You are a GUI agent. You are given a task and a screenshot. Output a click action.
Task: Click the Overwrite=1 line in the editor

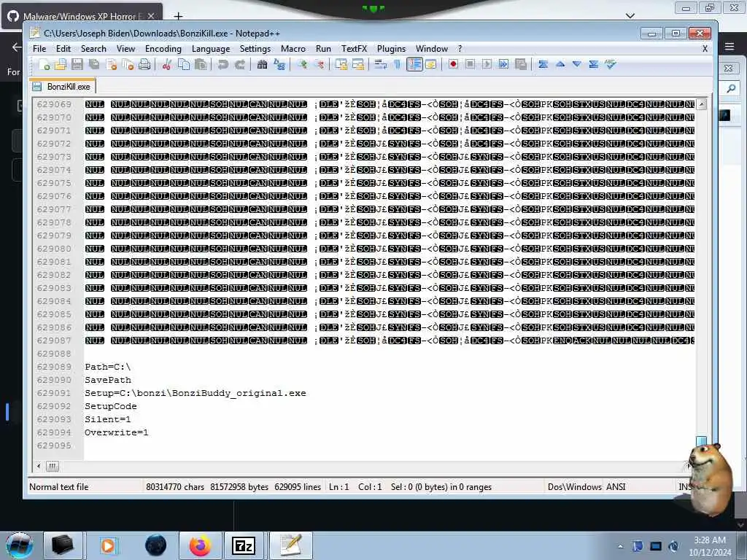tap(116, 432)
